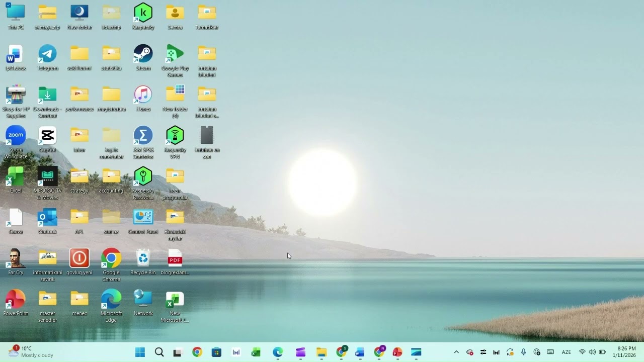Viewport: 644px width, 362px height.
Task: Select the Telegram desktop icon
Action: coord(47,57)
